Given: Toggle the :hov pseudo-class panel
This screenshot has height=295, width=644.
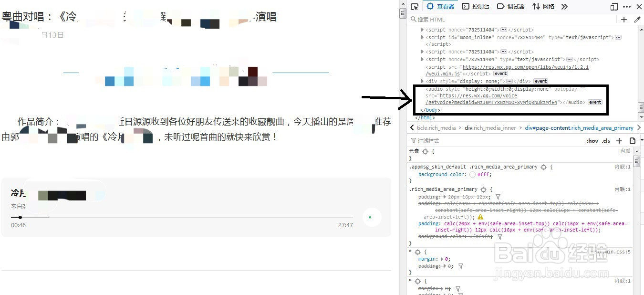Looking at the screenshot, I should (x=592, y=141).
